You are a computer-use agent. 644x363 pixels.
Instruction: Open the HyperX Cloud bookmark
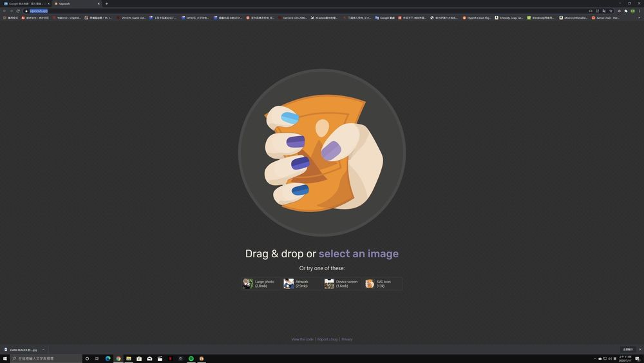tap(477, 17)
